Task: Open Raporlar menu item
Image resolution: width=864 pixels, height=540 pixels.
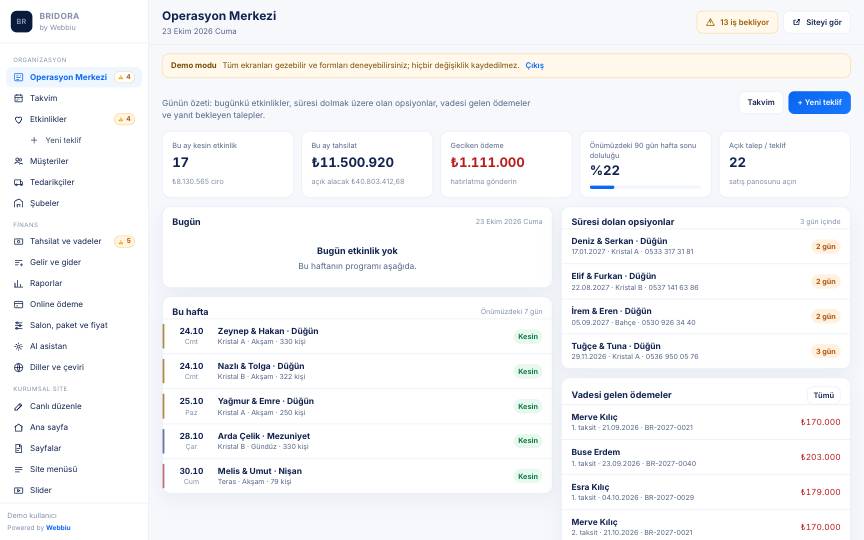Action: [x=74, y=283]
